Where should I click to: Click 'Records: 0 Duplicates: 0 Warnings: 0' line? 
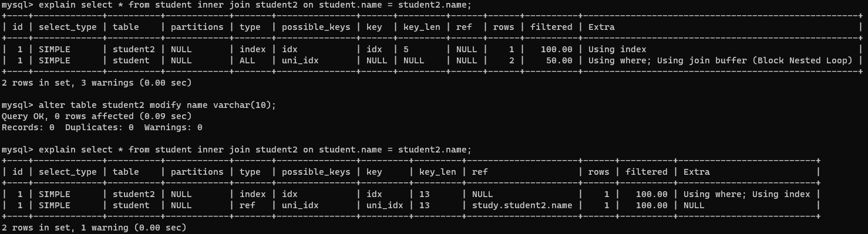click(x=102, y=128)
